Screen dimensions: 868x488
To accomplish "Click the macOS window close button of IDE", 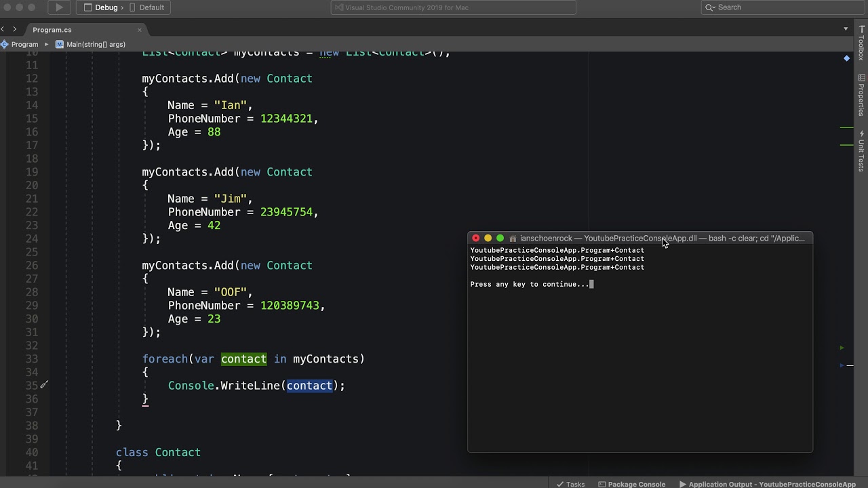I will click(x=7, y=7).
